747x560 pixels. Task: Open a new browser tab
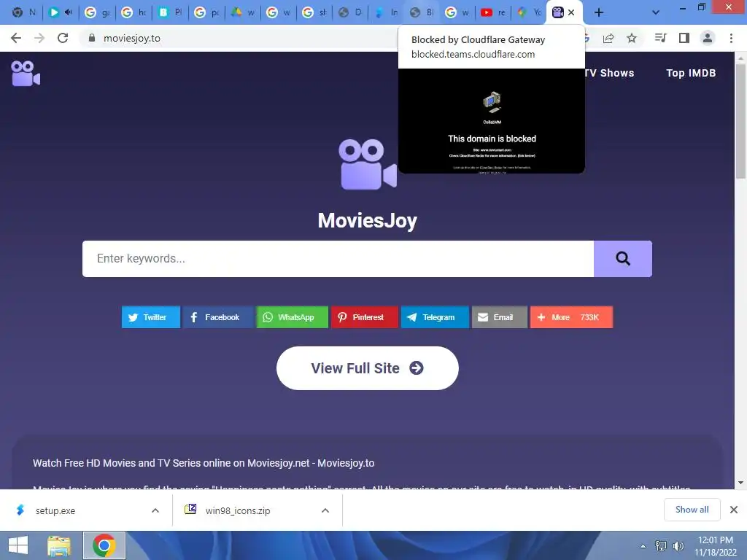(599, 12)
